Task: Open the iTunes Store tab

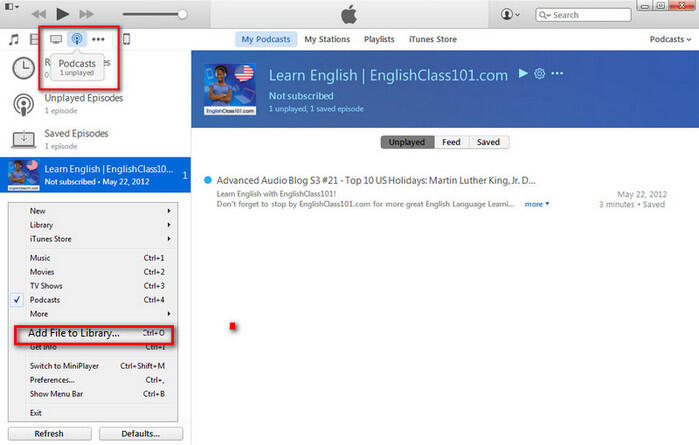Action: [x=435, y=40]
